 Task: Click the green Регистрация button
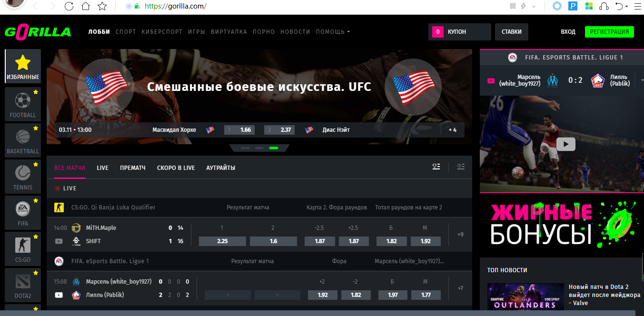tap(609, 32)
